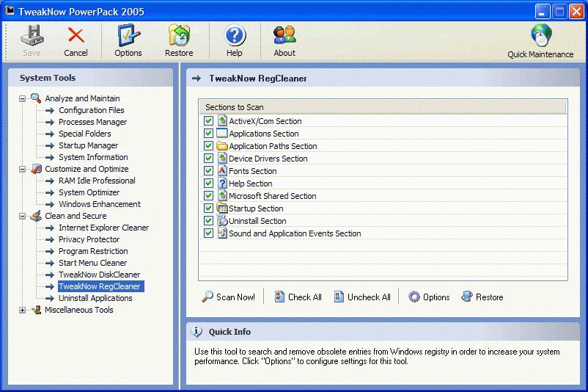Toggle Device Drivers Section checkbox

[x=208, y=158]
